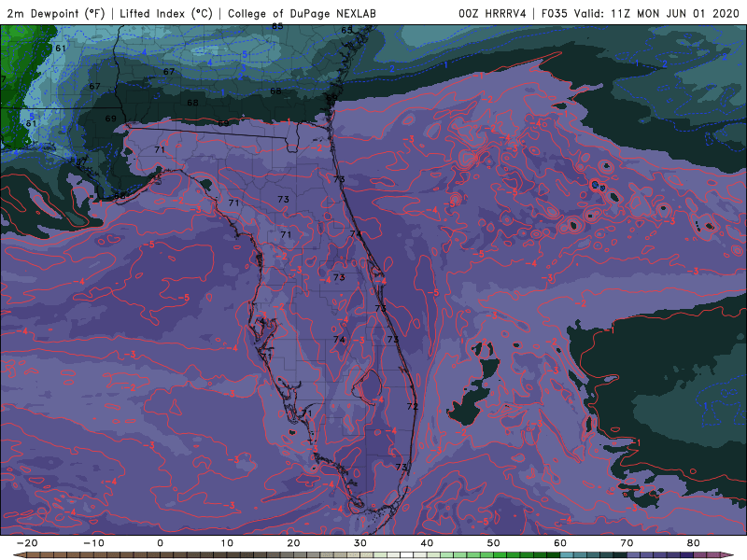Viewport: 747px width, 560px height.
Task: Click the 30 label on the color scale
Action: [360, 543]
